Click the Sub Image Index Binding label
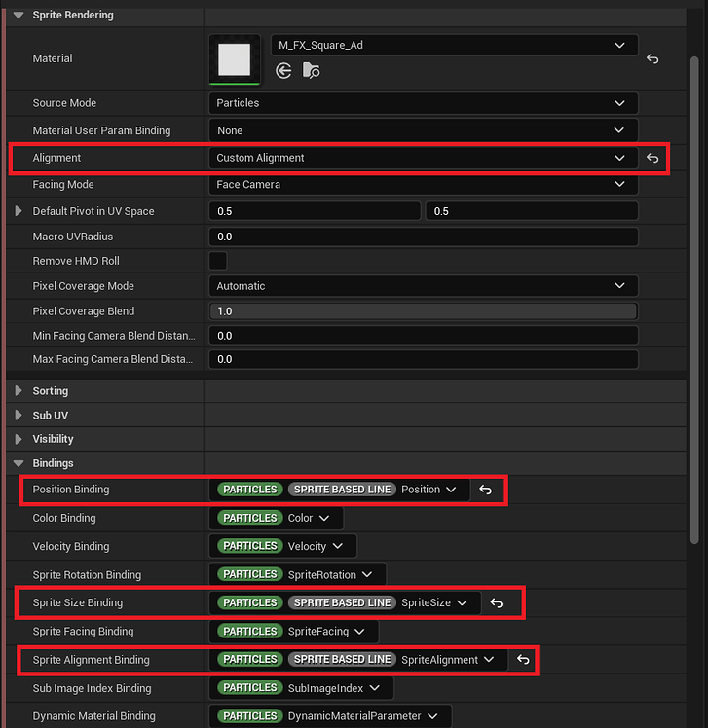This screenshot has width=708, height=728. [92, 688]
